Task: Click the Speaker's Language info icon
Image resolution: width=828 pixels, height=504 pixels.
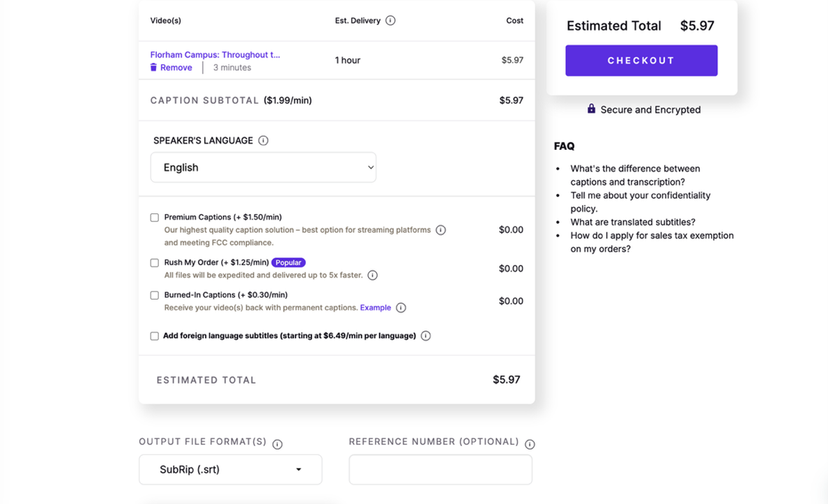Action: point(263,140)
